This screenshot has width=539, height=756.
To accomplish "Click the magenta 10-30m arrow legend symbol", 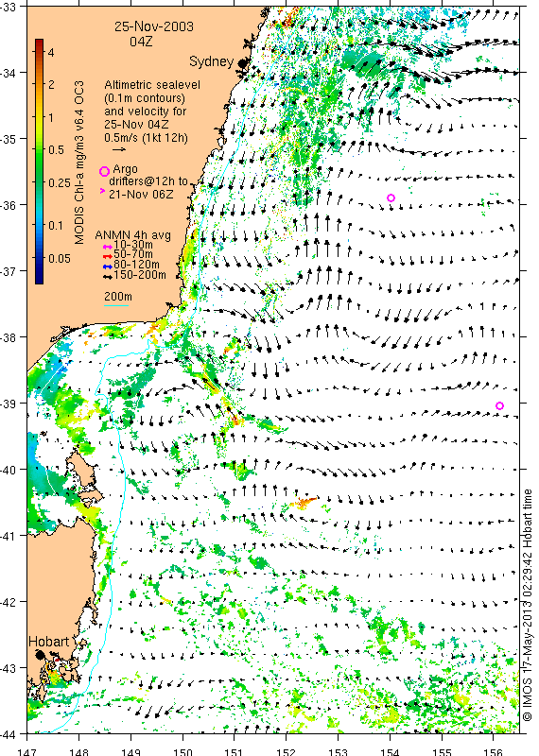I will pos(108,247).
